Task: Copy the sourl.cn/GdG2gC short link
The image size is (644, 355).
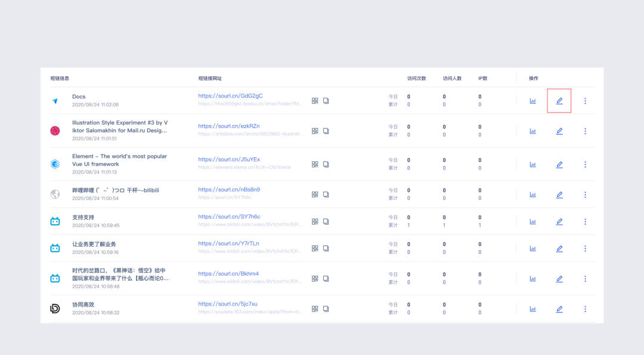Action: (x=326, y=101)
